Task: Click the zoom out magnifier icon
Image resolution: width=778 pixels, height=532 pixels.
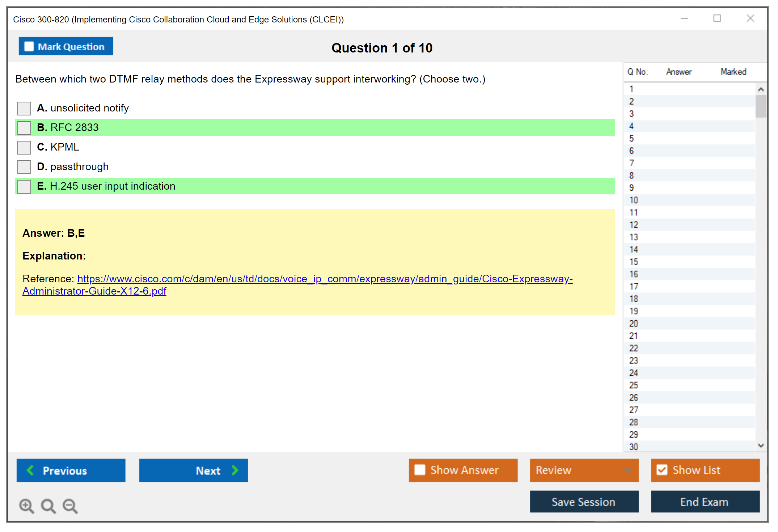Action: pos(70,506)
